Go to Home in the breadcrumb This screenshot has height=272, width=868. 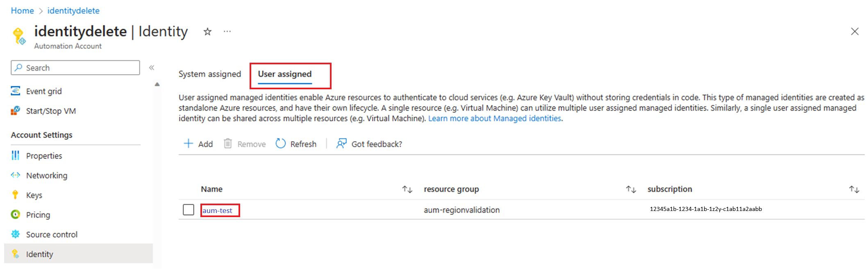(22, 11)
